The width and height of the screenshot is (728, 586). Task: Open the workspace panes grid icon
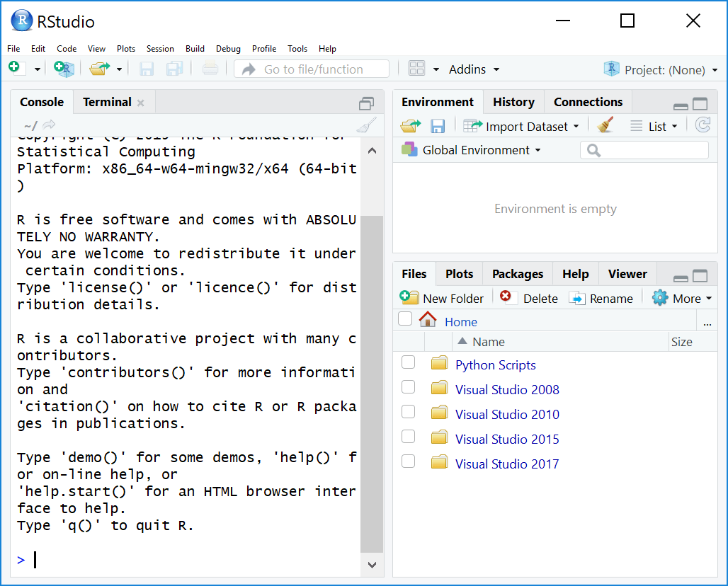(416, 69)
